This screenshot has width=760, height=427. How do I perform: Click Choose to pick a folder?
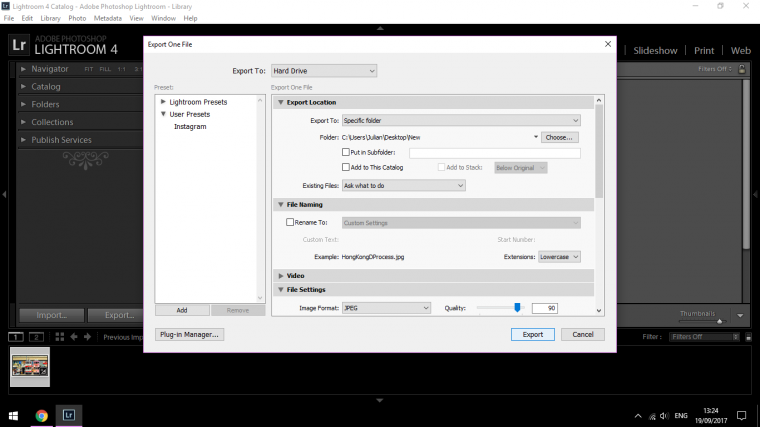(559, 138)
